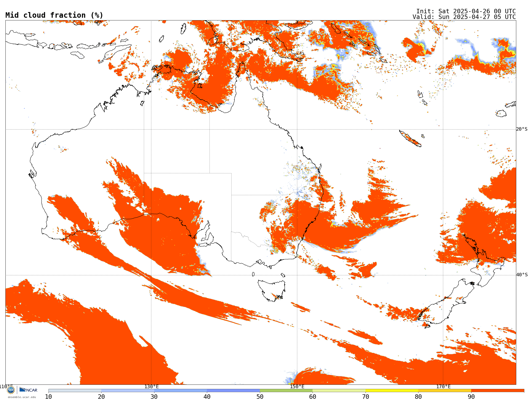Screen dimensions: 532x400
Task: Click the colorbar tick label '50'
Action: [x=260, y=397]
